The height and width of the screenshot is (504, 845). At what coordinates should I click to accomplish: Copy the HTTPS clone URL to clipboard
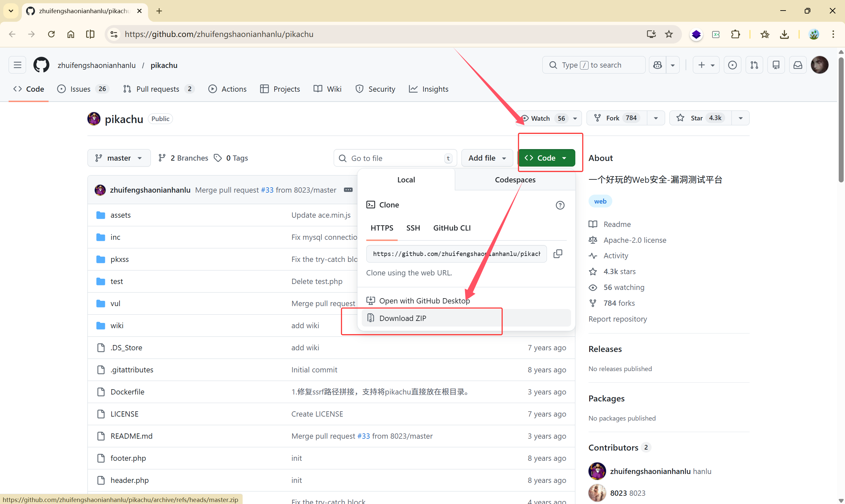(x=558, y=254)
